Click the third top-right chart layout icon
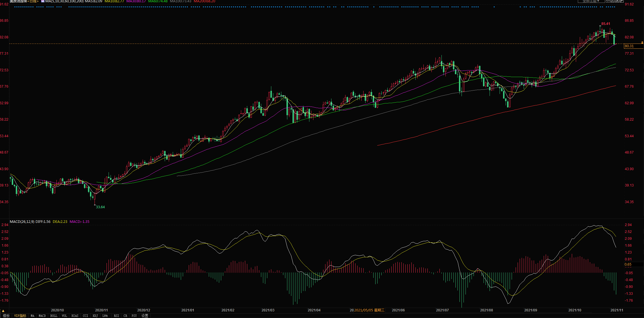644x318 pixels. click(x=617, y=1)
